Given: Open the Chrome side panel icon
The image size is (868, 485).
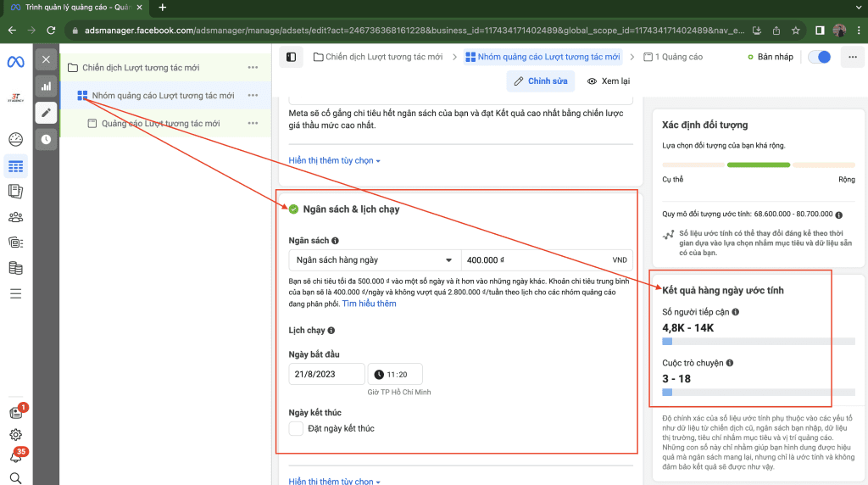Looking at the screenshot, I should 820,31.
